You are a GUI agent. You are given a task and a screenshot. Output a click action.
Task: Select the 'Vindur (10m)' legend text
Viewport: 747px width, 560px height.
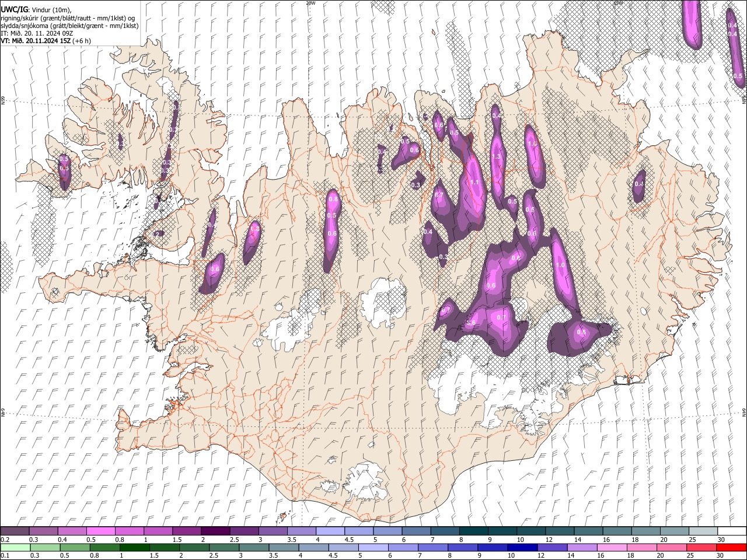tap(50, 9)
